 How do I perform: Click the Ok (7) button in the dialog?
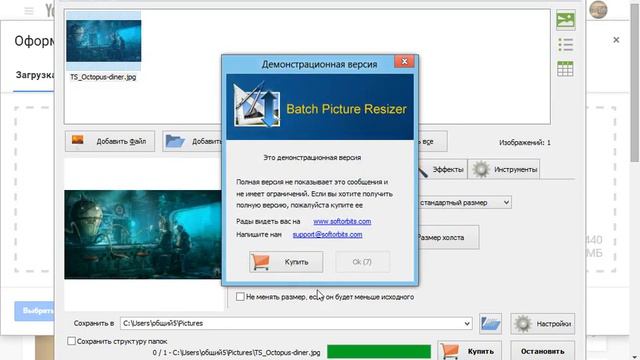[362, 262]
